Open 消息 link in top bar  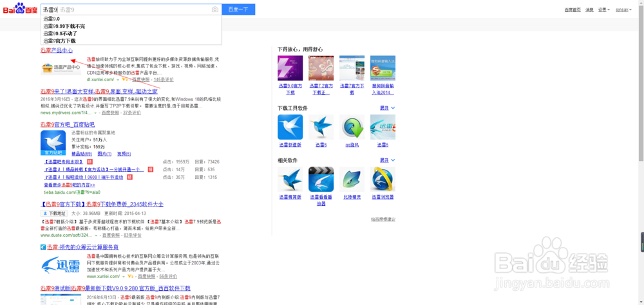589,10
